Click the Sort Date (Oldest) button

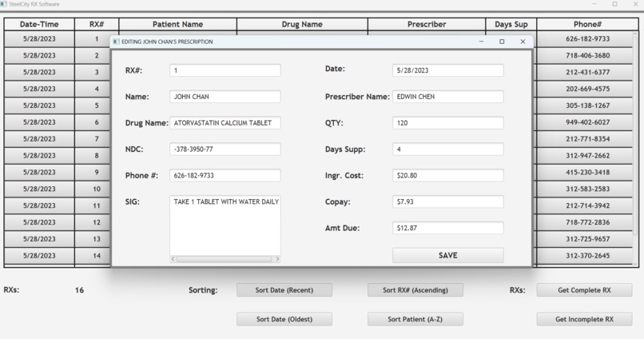(284, 319)
